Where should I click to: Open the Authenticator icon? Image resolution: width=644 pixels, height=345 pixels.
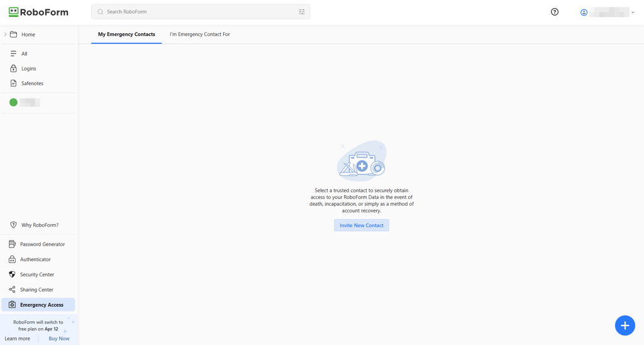tap(12, 259)
